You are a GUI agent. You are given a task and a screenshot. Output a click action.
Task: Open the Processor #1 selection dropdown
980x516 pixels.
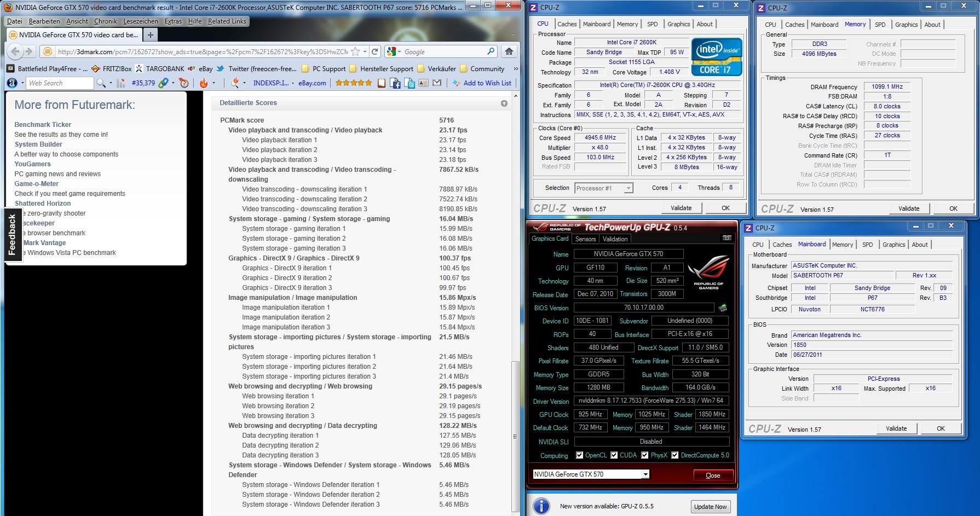pyautogui.click(x=628, y=188)
